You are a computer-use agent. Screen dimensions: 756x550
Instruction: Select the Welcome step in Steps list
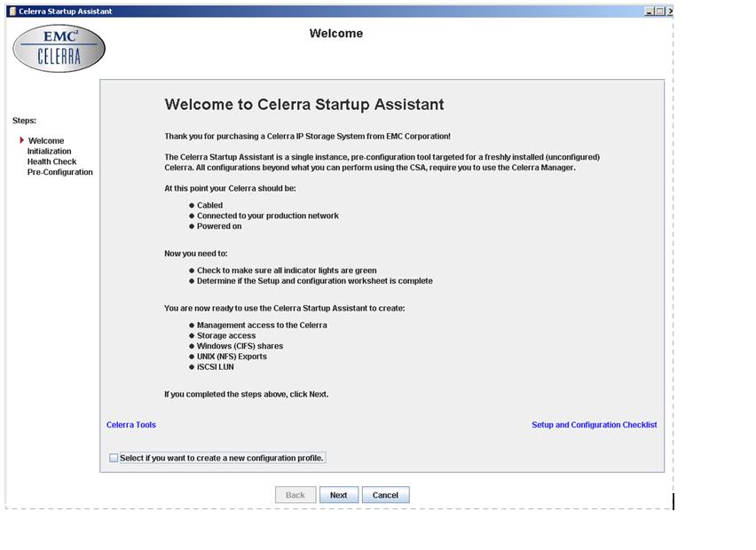(x=46, y=141)
